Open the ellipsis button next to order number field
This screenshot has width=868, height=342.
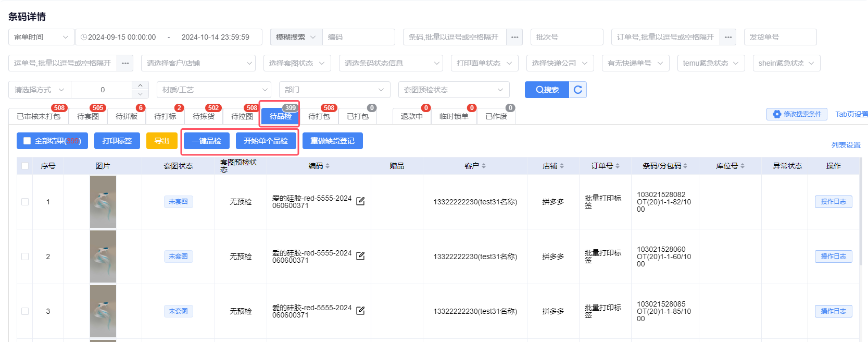[x=728, y=37]
